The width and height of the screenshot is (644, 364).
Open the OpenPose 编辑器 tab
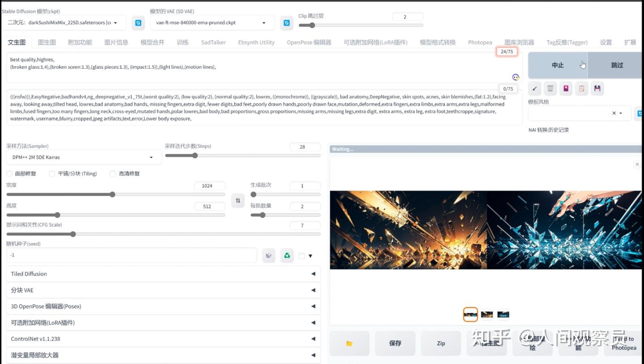coord(309,42)
